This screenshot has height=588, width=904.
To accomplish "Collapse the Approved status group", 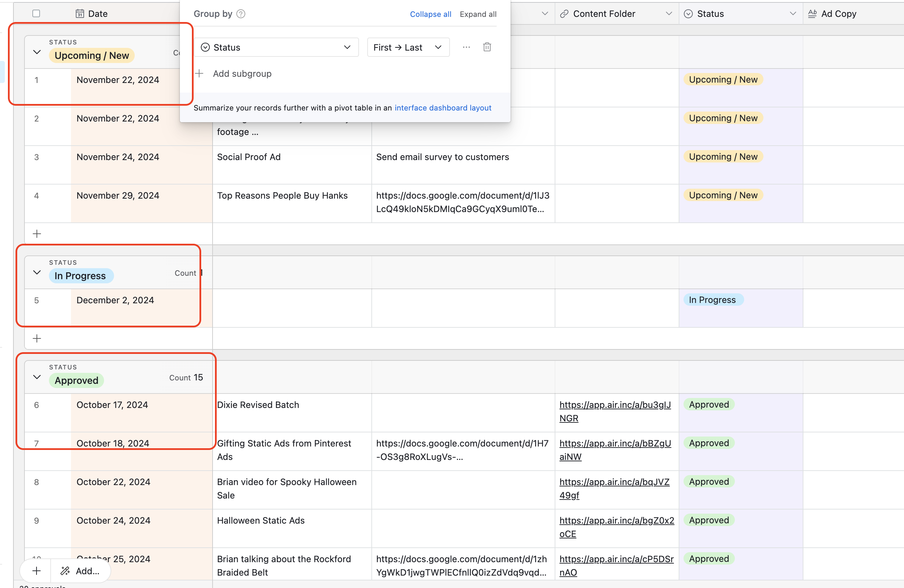I will coord(37,377).
